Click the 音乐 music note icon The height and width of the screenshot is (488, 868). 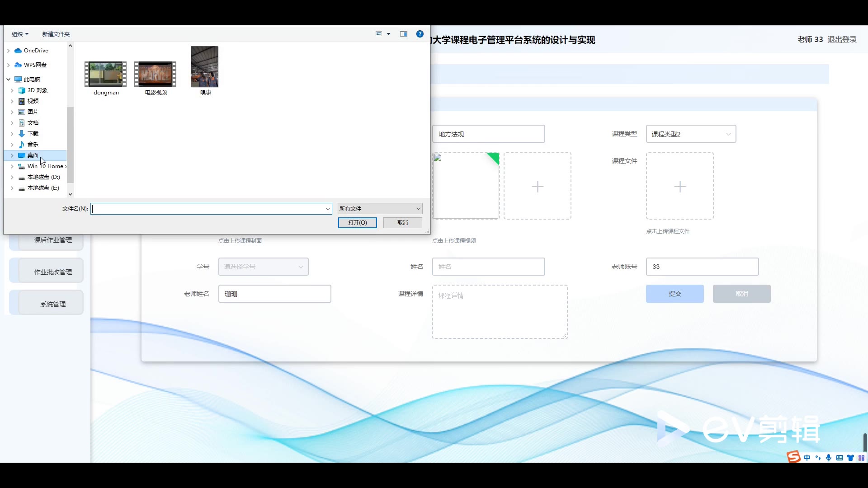22,145
